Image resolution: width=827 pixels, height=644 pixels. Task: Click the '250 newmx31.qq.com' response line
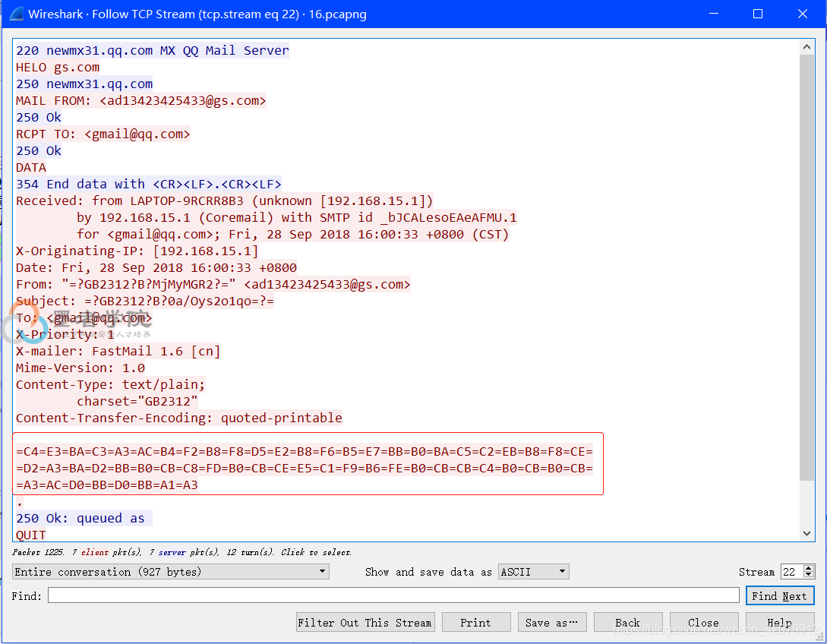coord(84,84)
